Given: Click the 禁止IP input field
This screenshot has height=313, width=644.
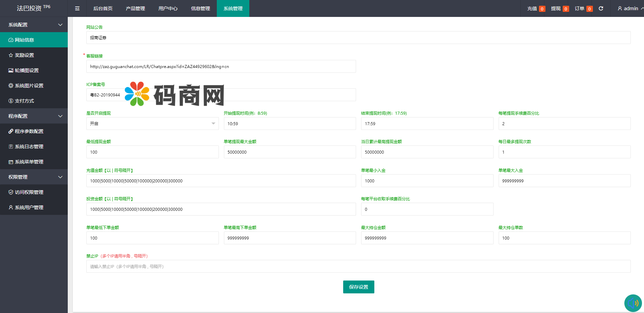Looking at the screenshot, I should pos(358,266).
